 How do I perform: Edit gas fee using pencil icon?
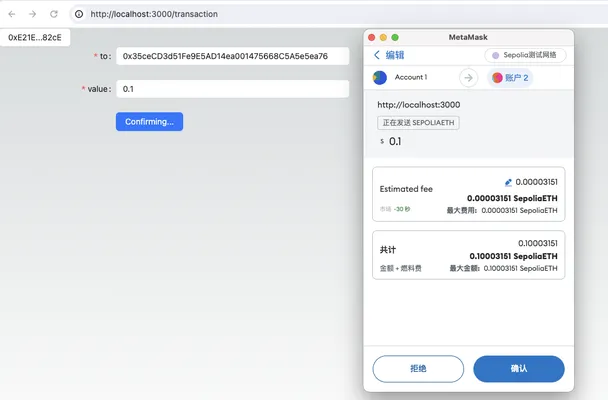tap(508, 182)
